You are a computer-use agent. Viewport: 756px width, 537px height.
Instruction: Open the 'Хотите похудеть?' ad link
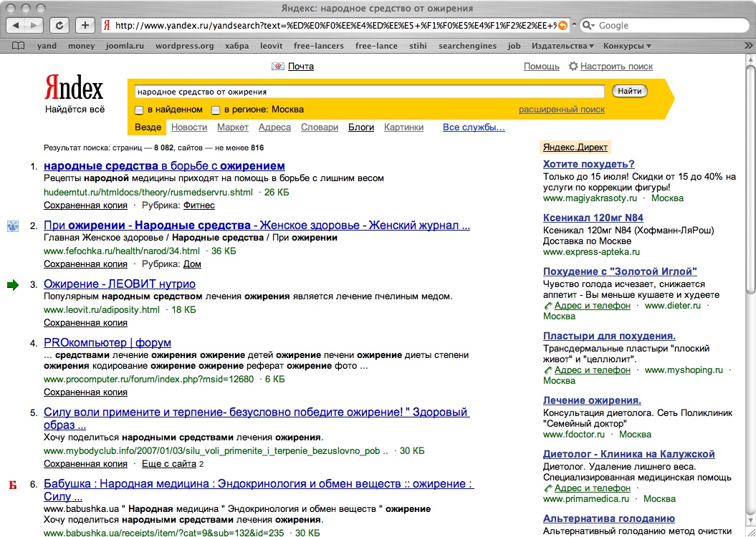pyautogui.click(x=588, y=164)
